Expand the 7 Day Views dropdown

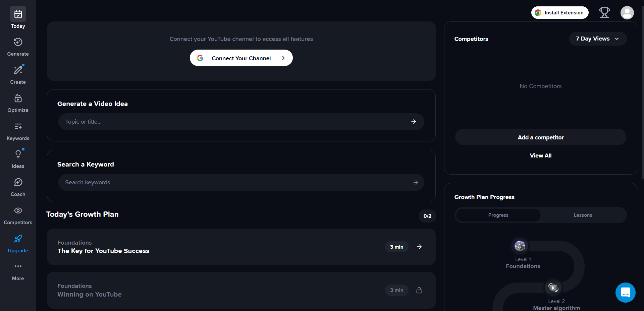(598, 39)
